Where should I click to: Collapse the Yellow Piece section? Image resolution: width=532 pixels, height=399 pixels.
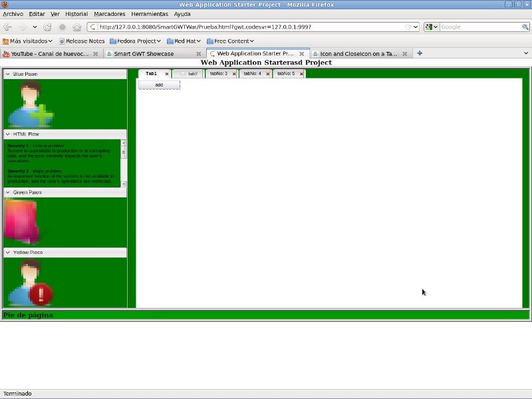pos(8,253)
